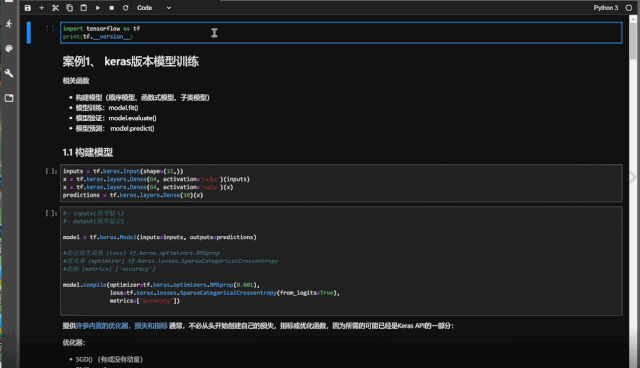Restart the kernel with the circular arrow icon
The image size is (640, 368).
(x=125, y=8)
